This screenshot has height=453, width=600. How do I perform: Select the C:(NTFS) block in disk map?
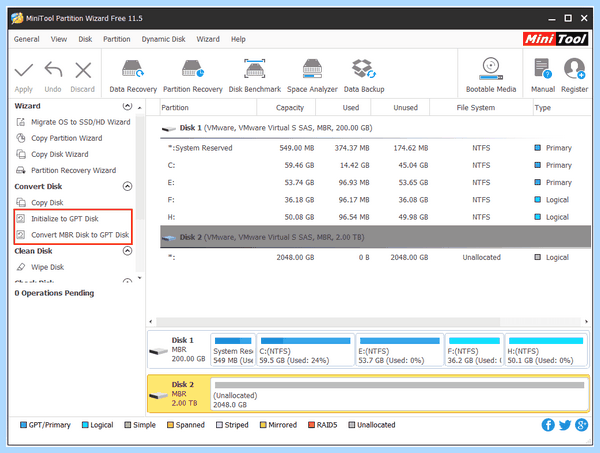[305, 350]
